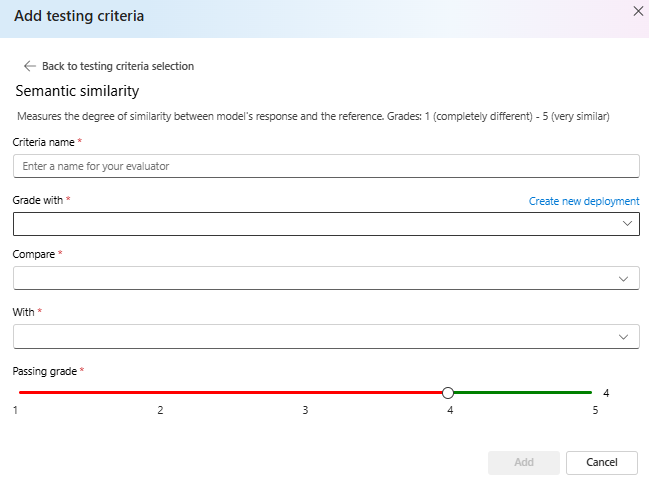Click the Passing grade slider handle
The width and height of the screenshot is (649, 481).
click(x=448, y=393)
